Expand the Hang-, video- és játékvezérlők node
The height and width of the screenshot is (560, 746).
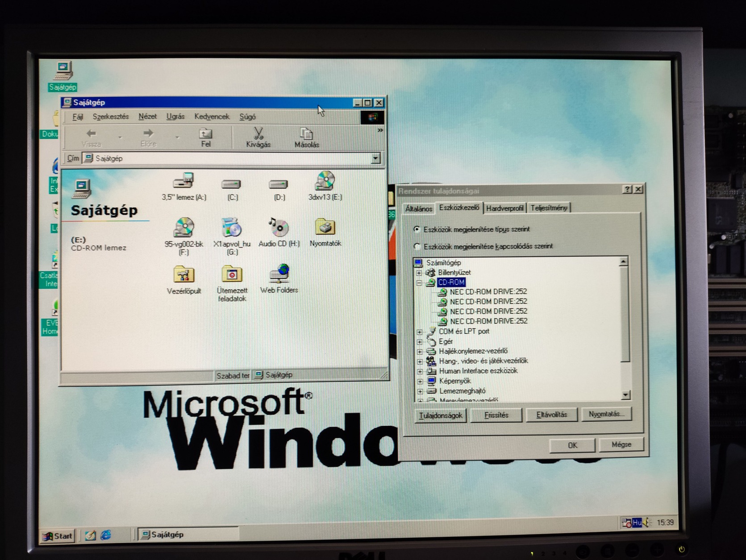coord(419,361)
